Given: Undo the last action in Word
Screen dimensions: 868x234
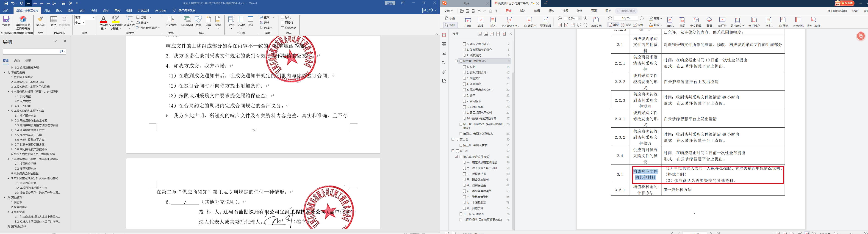Looking at the screenshot, I should (13, 3).
